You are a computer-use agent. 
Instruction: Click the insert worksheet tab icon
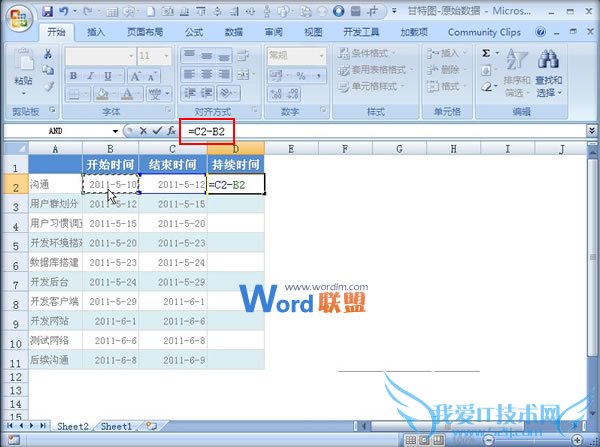tap(152, 426)
